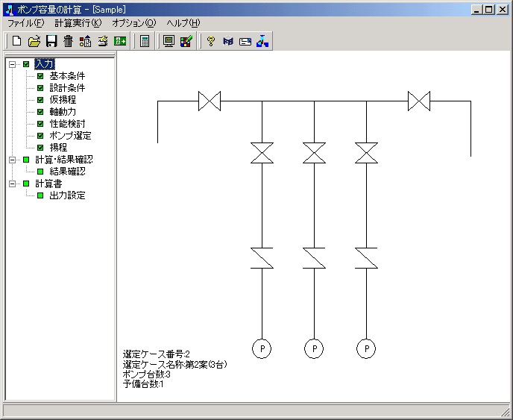Select 計算書 tree item
Screen dimensions: 513x420
tap(48, 184)
